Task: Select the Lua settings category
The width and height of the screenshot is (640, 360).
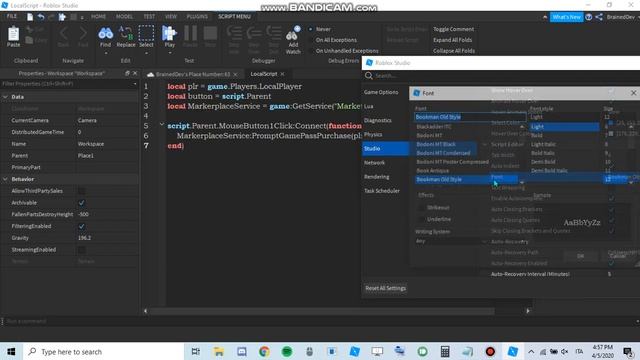Action: (369, 106)
